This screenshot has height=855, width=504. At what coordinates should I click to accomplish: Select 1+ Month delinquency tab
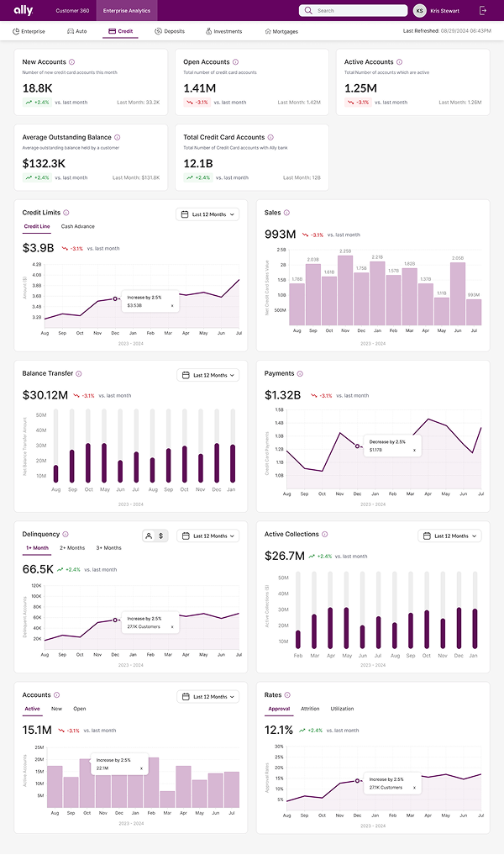37,548
